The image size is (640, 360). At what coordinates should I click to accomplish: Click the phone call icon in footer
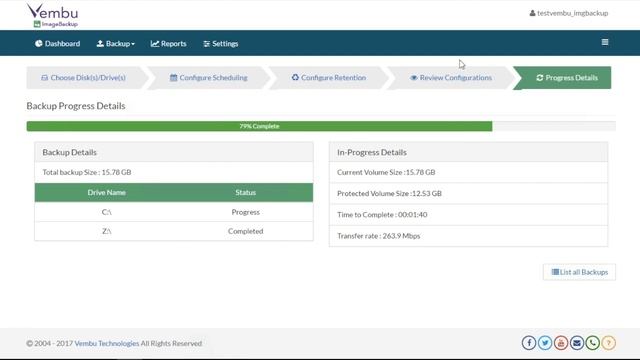593,343
